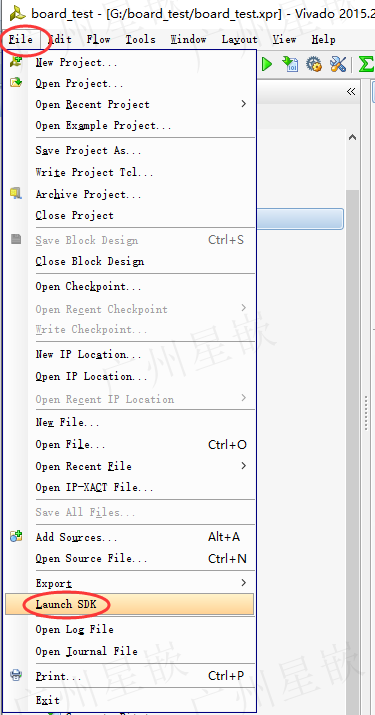Screen dimensions: 375x715
Task: Click the wrench and screwdriver toolbar icon
Action: pos(338,64)
